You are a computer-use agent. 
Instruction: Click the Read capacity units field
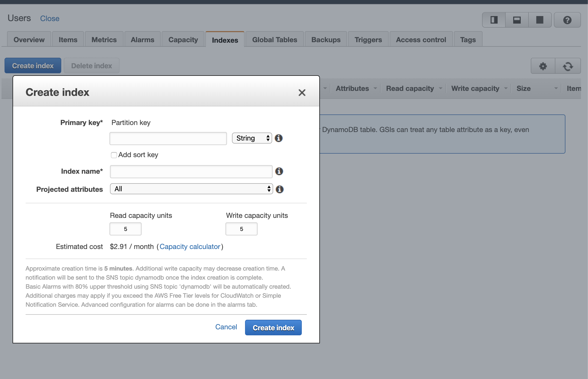click(126, 229)
